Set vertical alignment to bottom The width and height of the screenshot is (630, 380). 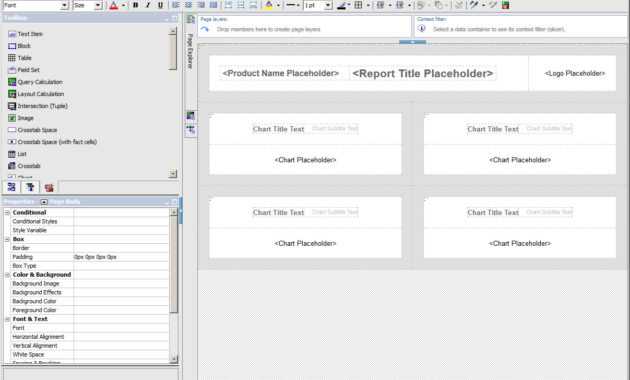pyautogui.click(x=253, y=5)
